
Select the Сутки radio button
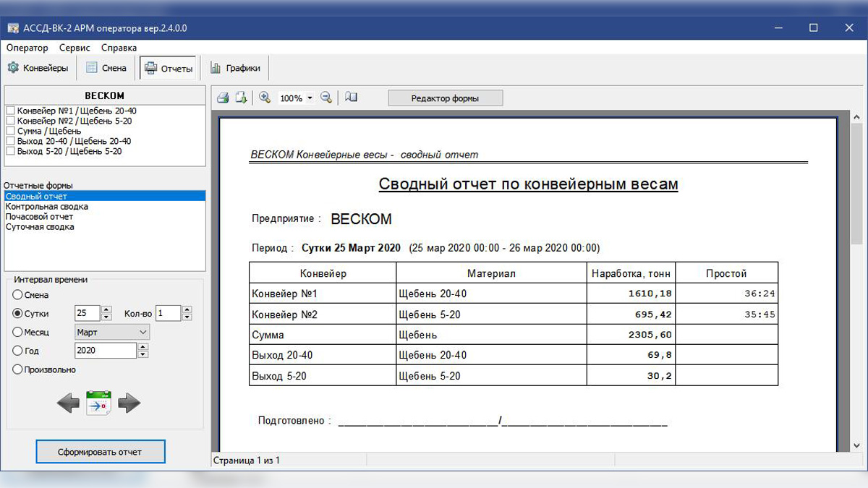(x=17, y=314)
